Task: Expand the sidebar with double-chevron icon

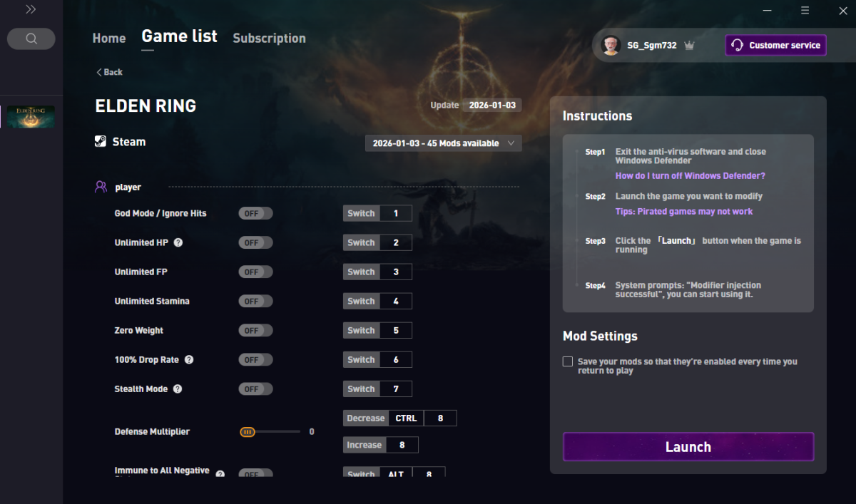Action: pyautogui.click(x=31, y=10)
